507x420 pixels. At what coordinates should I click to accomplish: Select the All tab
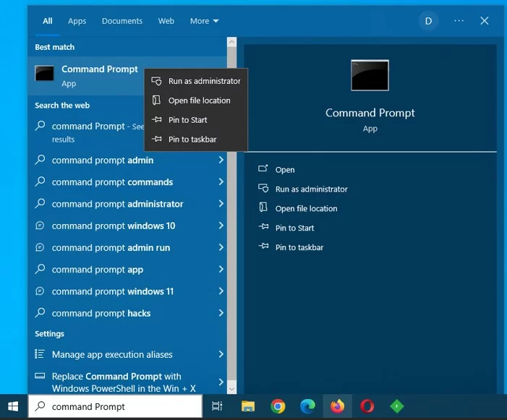[x=48, y=21]
